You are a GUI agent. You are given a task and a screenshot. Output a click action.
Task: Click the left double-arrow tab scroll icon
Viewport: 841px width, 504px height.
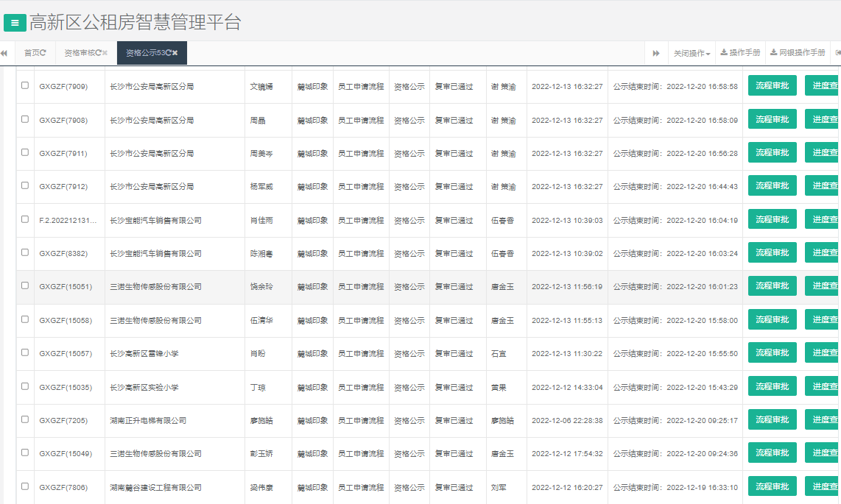point(4,52)
